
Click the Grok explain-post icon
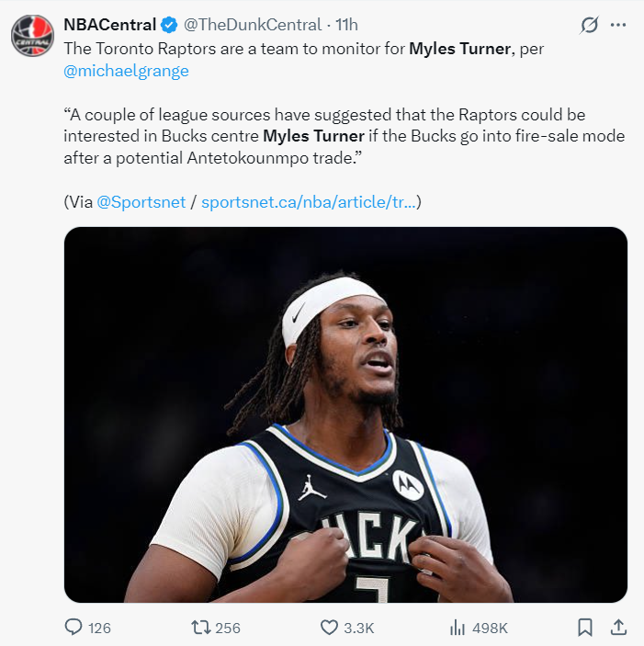[x=589, y=25]
